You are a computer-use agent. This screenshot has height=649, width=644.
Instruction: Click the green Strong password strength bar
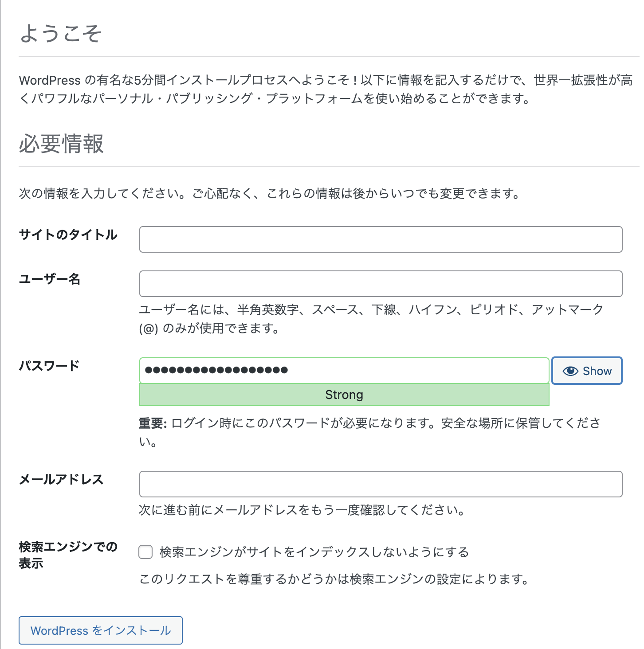click(344, 395)
